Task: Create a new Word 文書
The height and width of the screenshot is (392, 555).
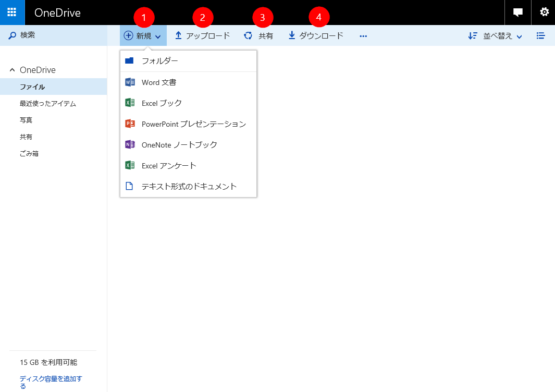Action: [x=188, y=82]
